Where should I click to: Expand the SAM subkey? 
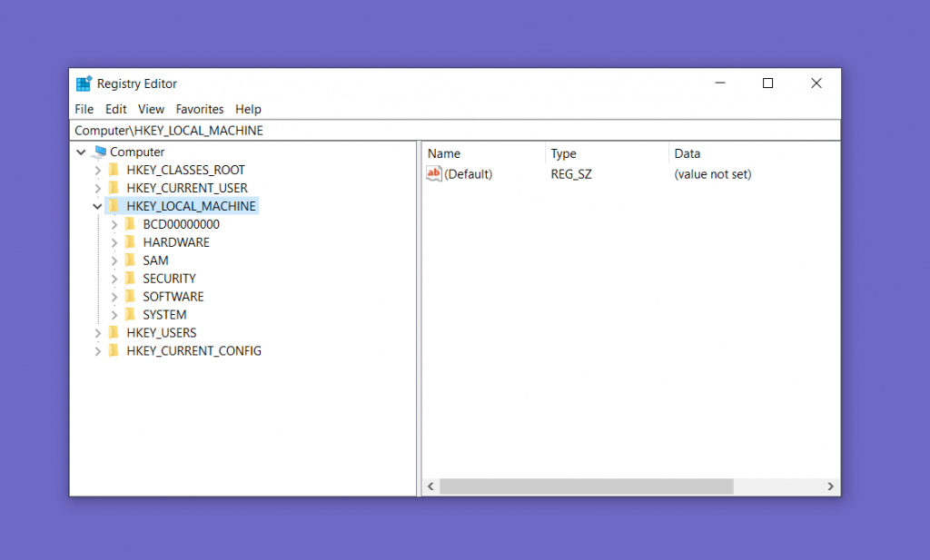114,260
